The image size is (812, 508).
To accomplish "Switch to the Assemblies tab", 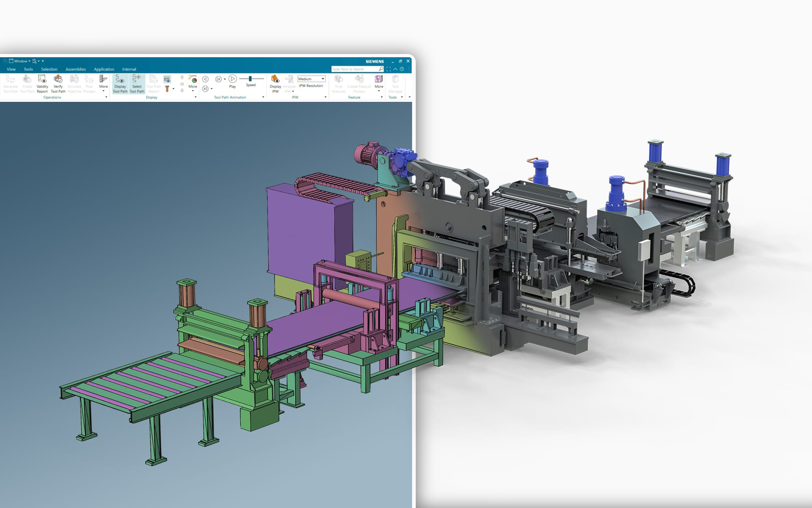I will (76, 69).
